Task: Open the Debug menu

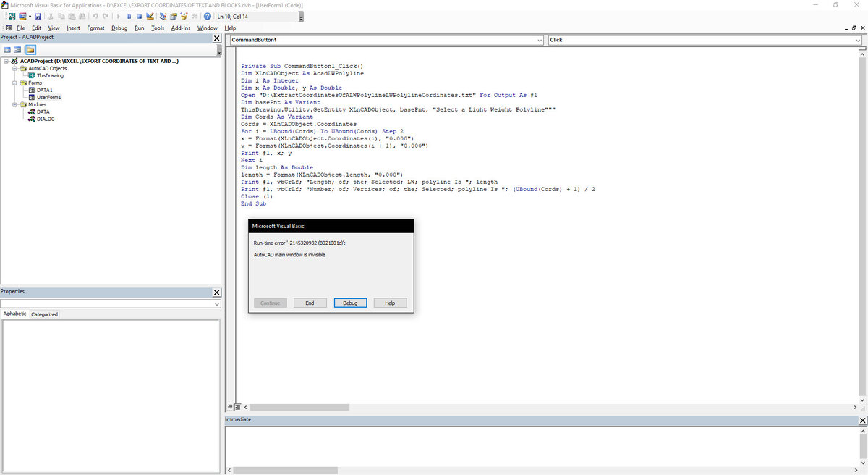Action: pyautogui.click(x=119, y=28)
